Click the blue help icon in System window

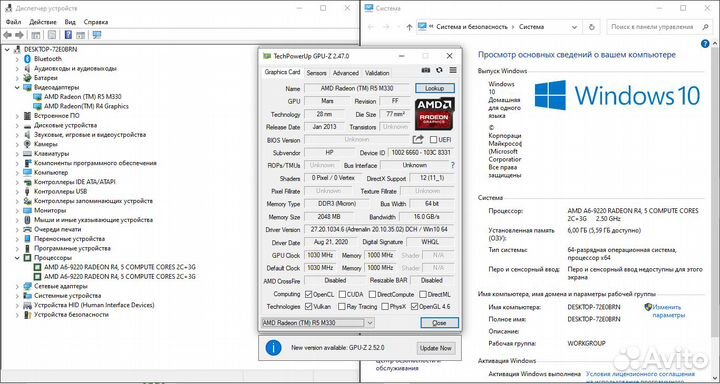(x=705, y=44)
